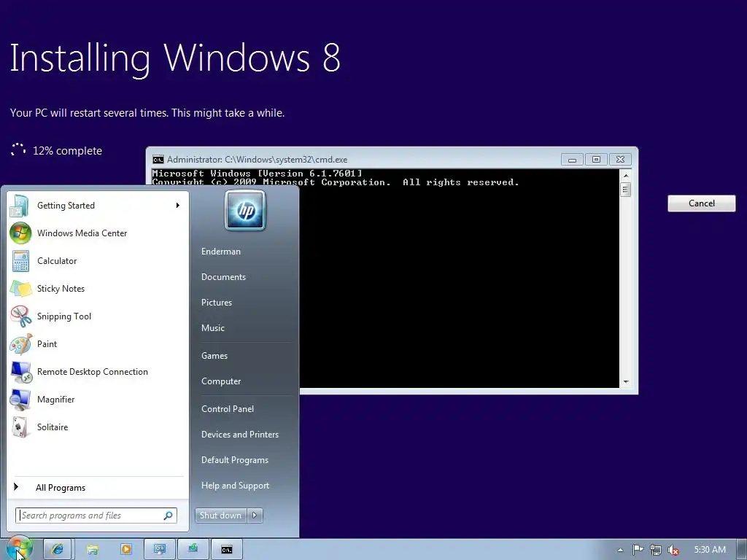
Task: Open Help and Support
Action: tap(235, 486)
